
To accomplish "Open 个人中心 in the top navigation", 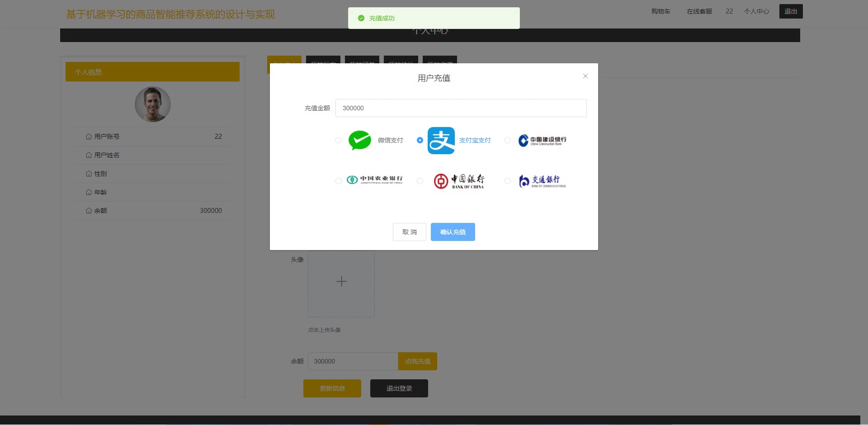I will pyautogui.click(x=756, y=11).
